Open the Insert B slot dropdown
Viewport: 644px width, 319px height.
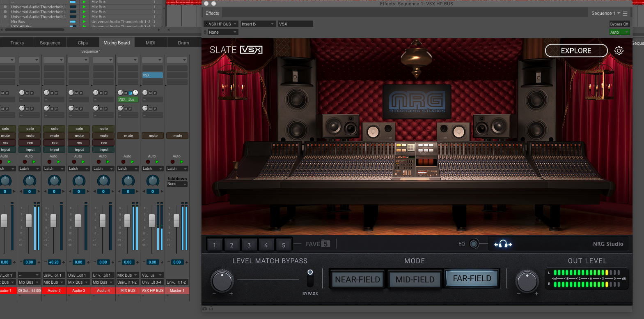pos(258,24)
